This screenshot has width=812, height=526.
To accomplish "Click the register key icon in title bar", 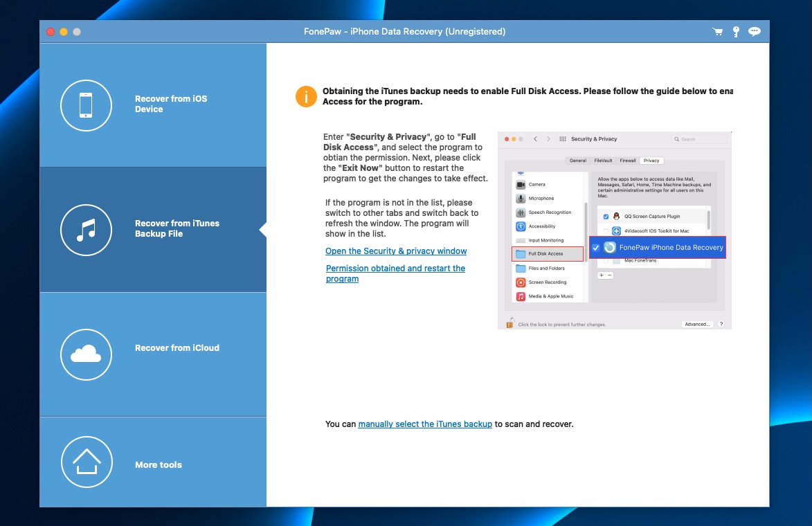I will 736,32.
